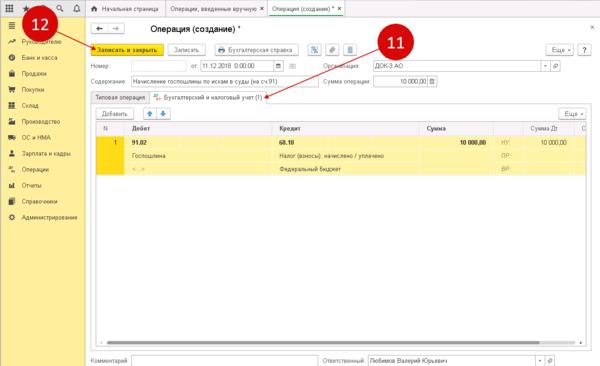Switch to Начальная страница tab
The width and height of the screenshot is (600, 366).
click(x=125, y=8)
